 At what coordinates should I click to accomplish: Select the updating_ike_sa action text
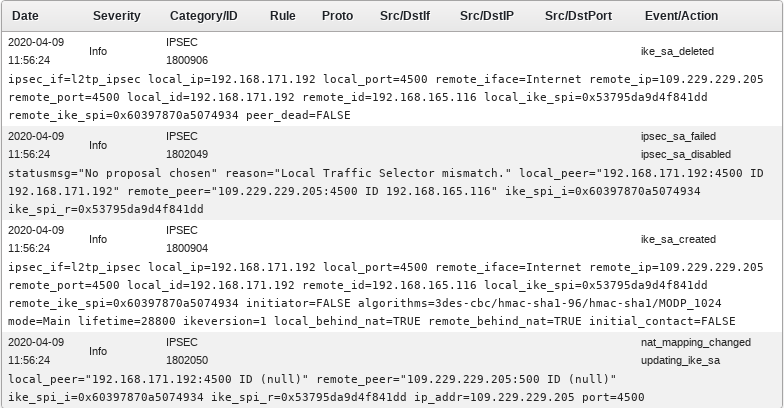tap(679, 360)
